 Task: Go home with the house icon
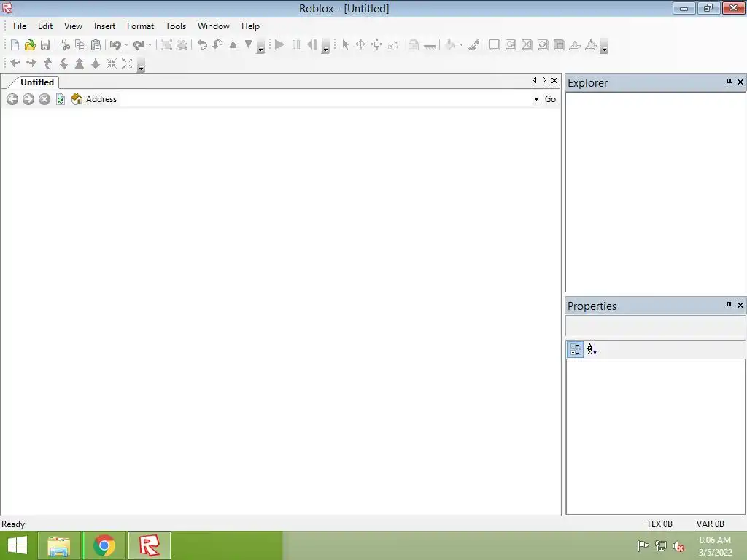coord(76,99)
